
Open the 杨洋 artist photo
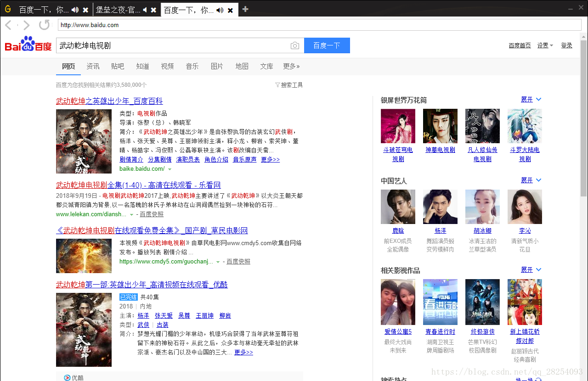tap(440, 207)
